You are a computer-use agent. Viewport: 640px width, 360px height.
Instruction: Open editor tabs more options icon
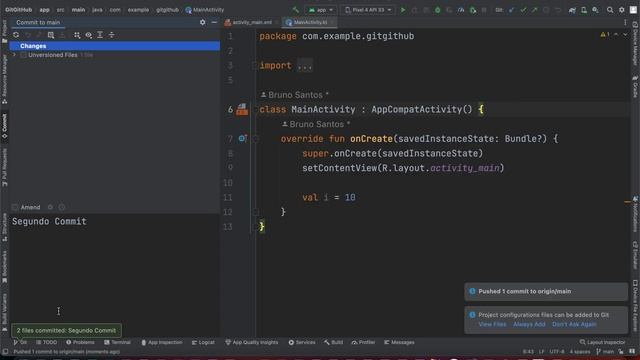625,22
